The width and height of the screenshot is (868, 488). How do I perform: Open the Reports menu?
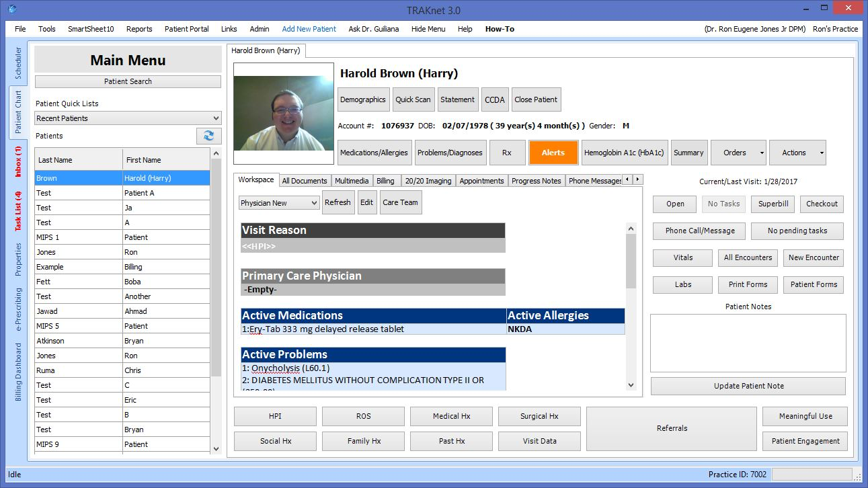[x=139, y=29]
